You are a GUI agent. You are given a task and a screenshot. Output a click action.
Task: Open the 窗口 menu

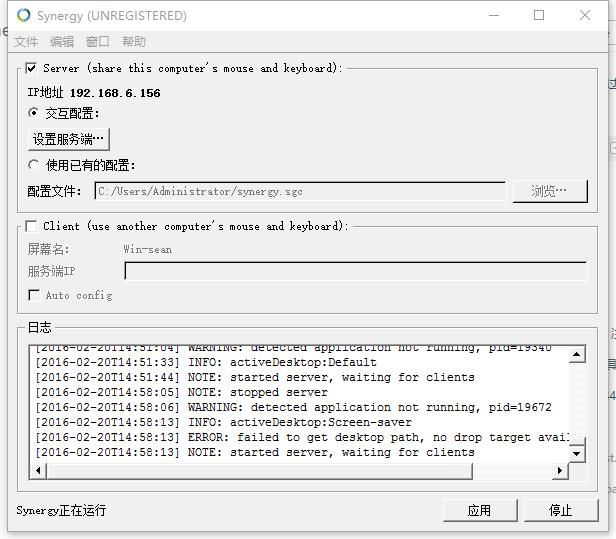coord(98,42)
